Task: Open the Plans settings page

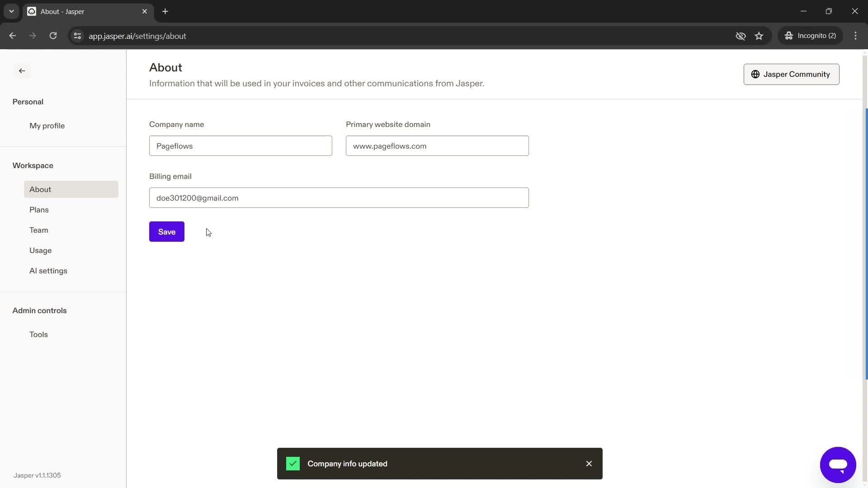Action: pos(39,209)
